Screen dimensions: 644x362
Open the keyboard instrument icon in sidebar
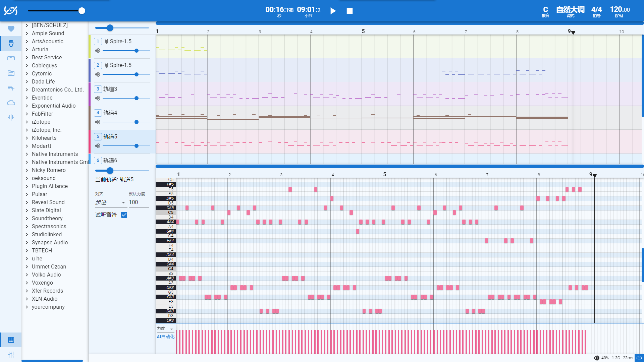coord(11,58)
